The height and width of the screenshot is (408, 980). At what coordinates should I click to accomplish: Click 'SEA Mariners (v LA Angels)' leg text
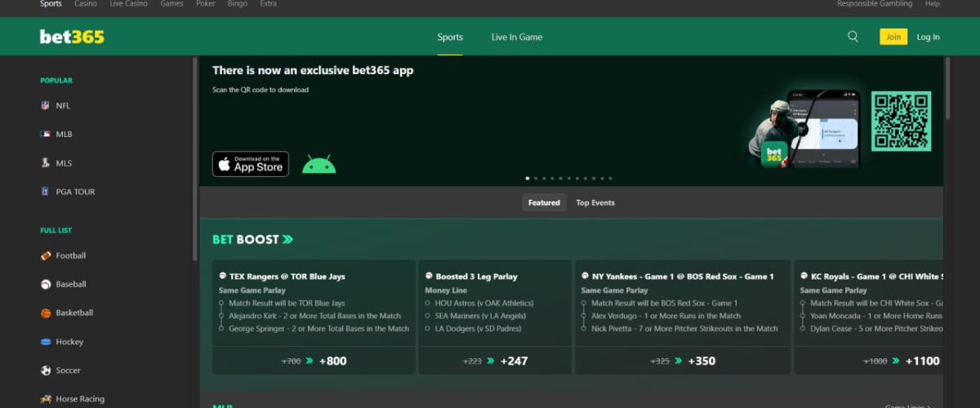479,316
